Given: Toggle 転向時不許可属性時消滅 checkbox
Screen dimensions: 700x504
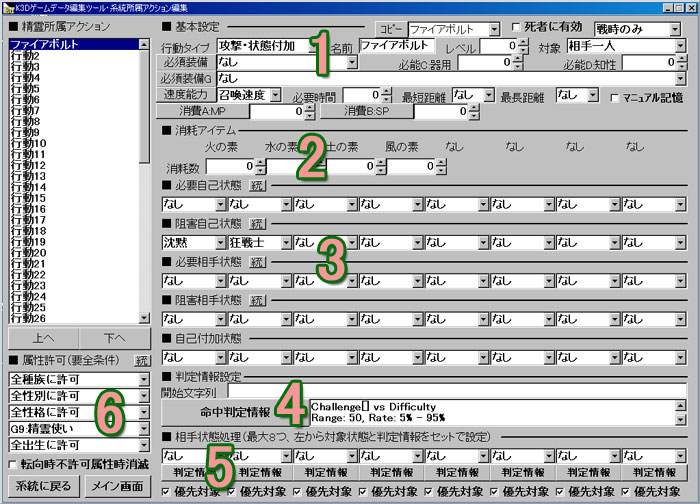Looking at the screenshot, I should coord(13,465).
